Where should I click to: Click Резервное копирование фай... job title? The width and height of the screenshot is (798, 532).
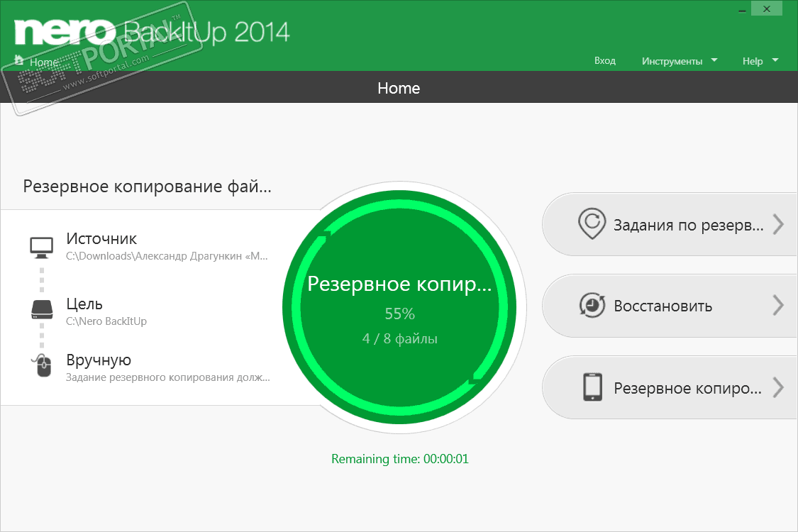147,187
